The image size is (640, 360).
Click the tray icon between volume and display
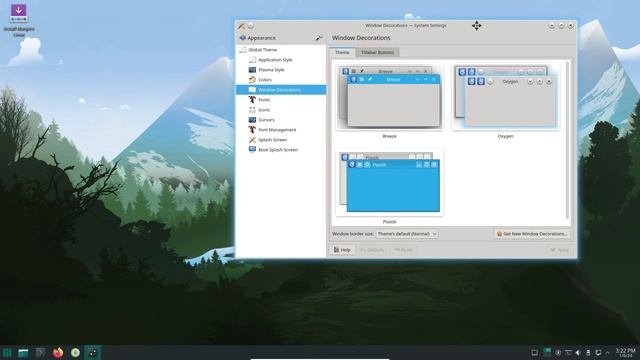point(588,353)
